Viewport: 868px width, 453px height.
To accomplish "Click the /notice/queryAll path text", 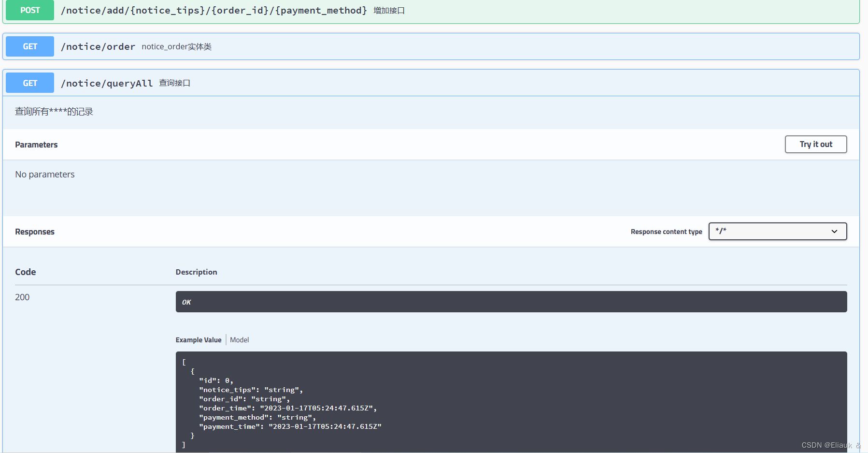I will 107,83.
